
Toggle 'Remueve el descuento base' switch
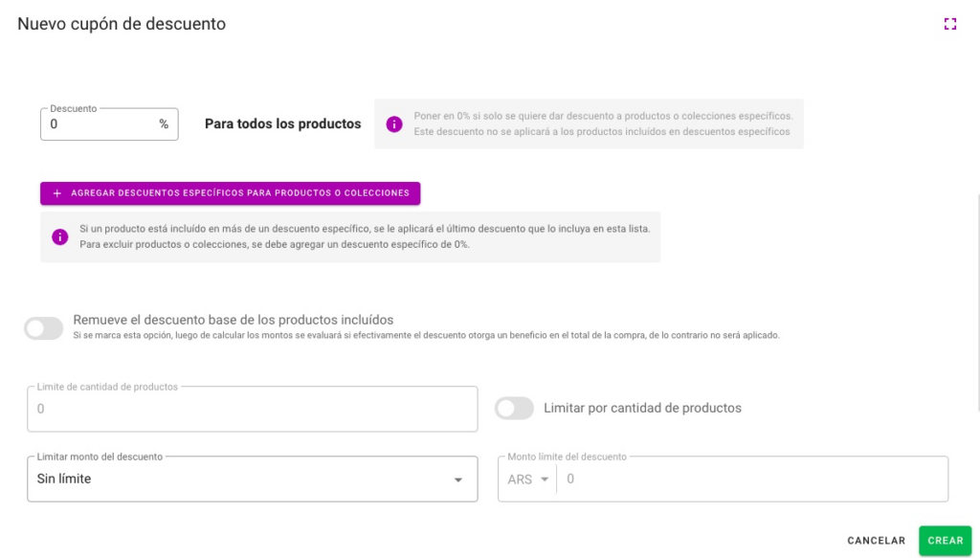44,329
